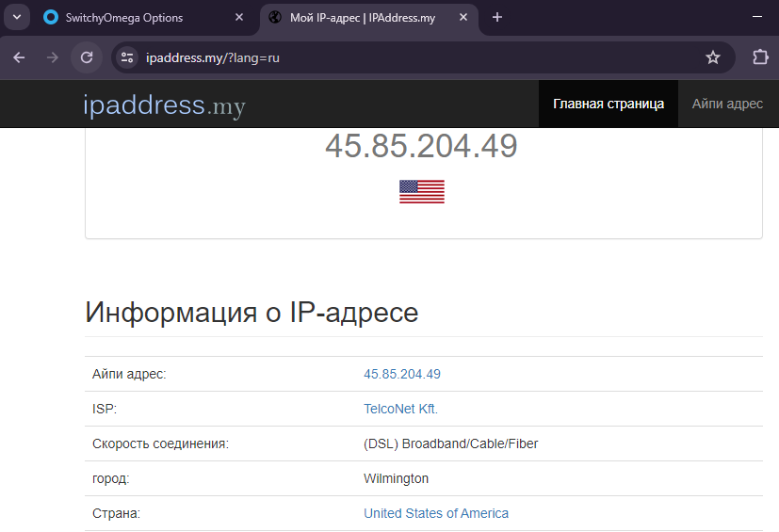Screen dimensions: 779x532
Task: Bookmark this page with the star
Action: (x=713, y=57)
